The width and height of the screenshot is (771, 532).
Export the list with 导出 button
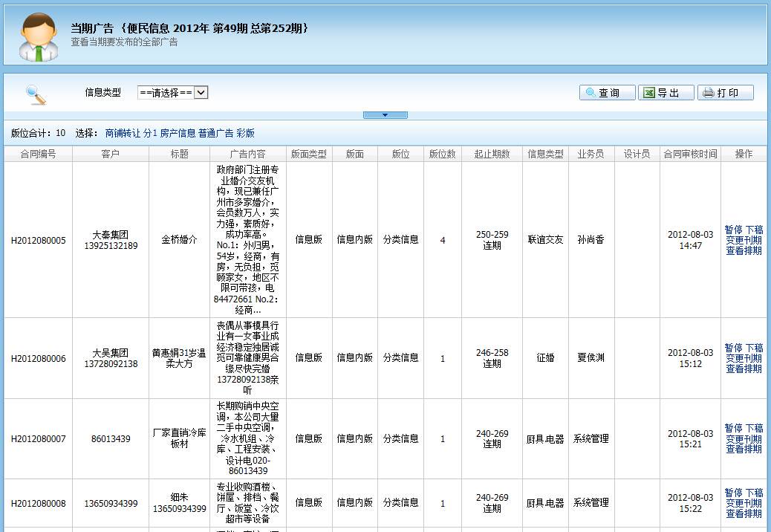pos(666,93)
